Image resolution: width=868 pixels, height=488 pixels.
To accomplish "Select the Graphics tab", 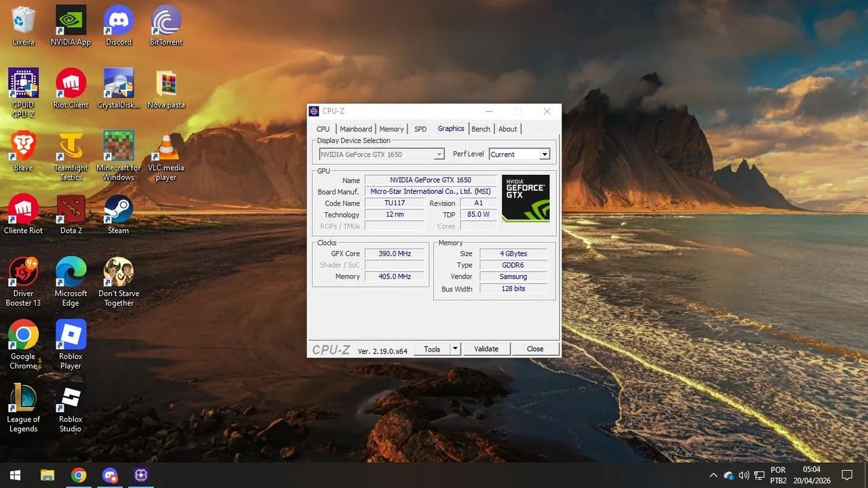I will point(451,128).
